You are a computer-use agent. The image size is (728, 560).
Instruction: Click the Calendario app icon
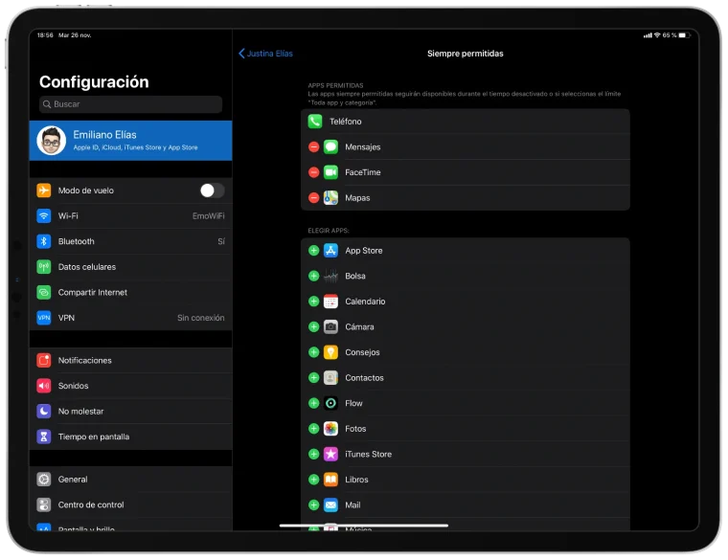pos(330,302)
